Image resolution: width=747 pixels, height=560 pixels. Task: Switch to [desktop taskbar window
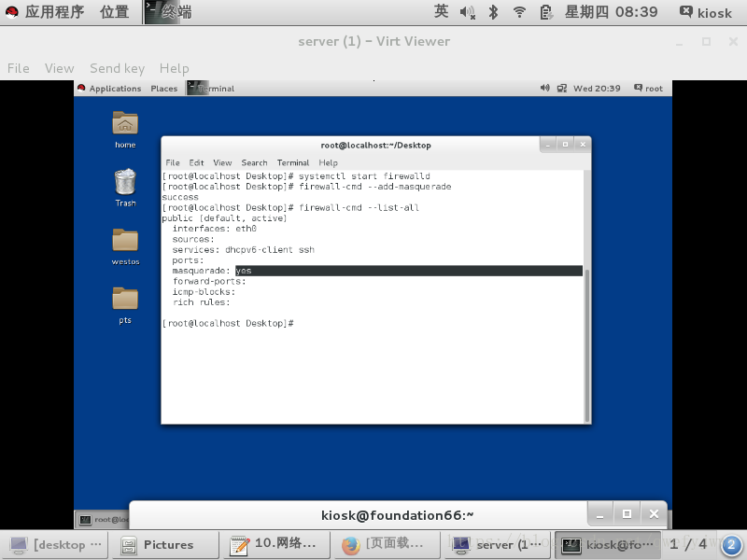(x=55, y=544)
